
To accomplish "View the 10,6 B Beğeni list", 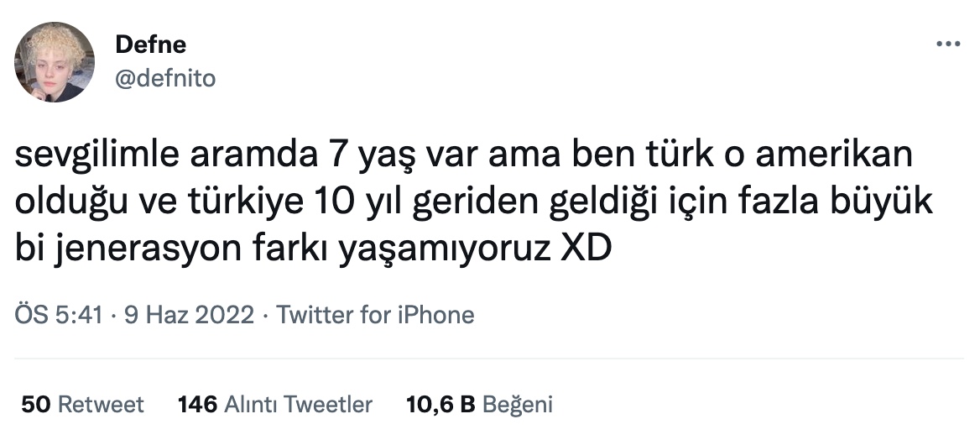I will pyautogui.click(x=479, y=405).
